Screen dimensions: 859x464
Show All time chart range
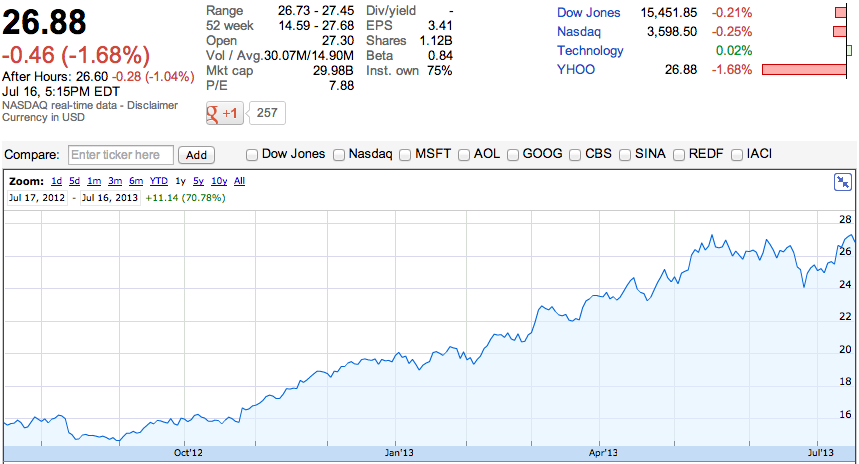(x=239, y=181)
